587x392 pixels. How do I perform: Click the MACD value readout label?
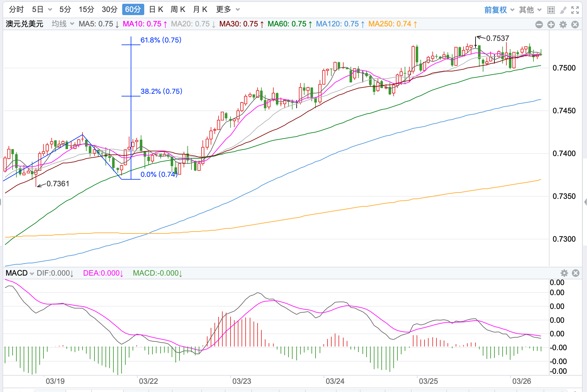pyautogui.click(x=158, y=273)
